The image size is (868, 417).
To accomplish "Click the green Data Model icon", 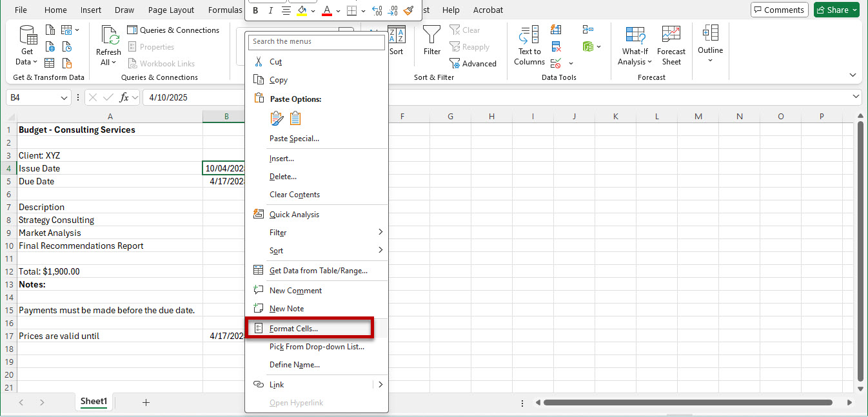I will pos(587,46).
